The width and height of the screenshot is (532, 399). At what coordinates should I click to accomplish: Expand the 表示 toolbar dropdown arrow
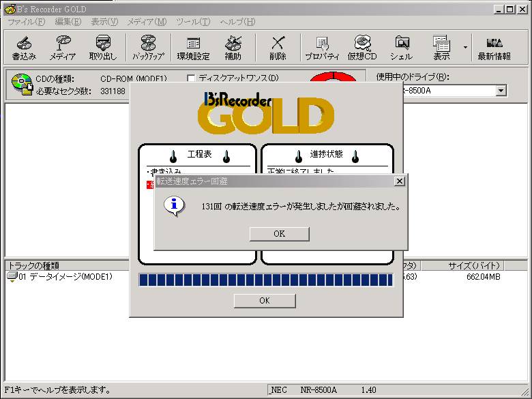click(x=465, y=47)
